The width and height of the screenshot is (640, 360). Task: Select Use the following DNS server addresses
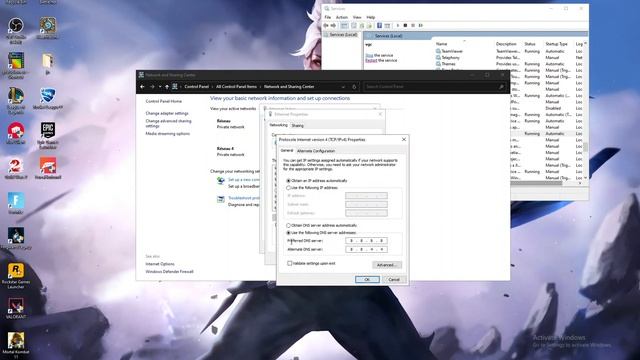click(x=288, y=233)
